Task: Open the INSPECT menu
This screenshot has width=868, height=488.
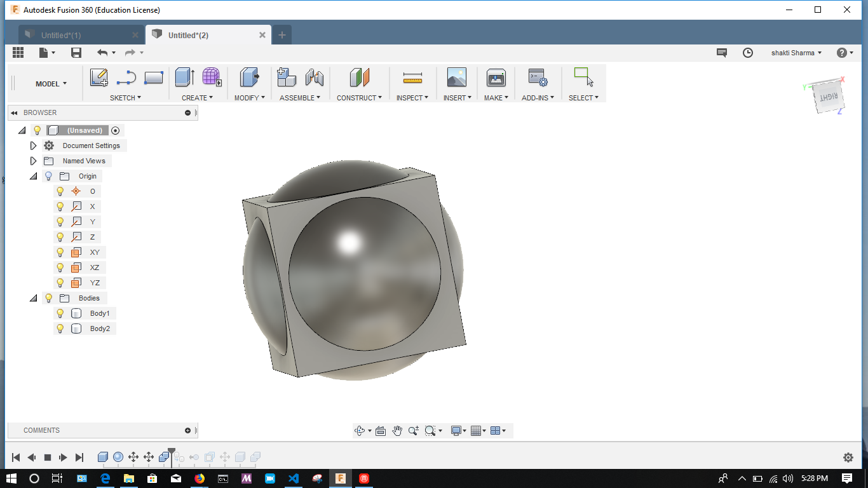Action: (x=412, y=98)
